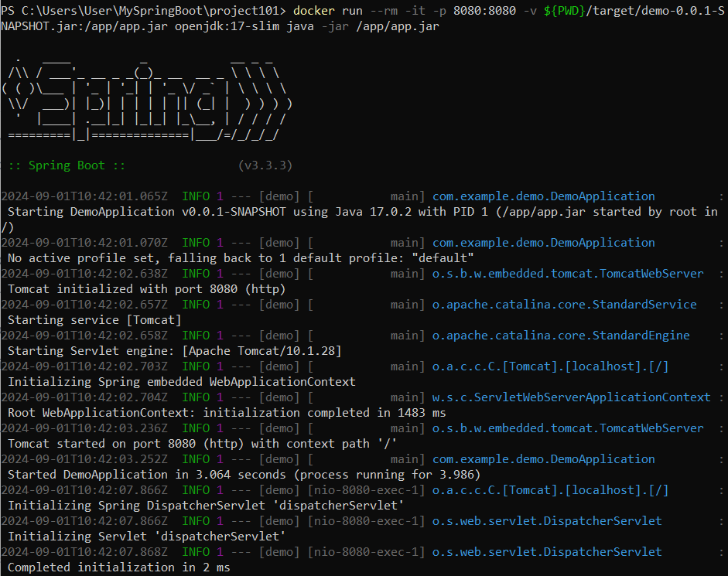Click the yellow 'docker' command word
Screen dimensions: 728x576
(x=314, y=11)
